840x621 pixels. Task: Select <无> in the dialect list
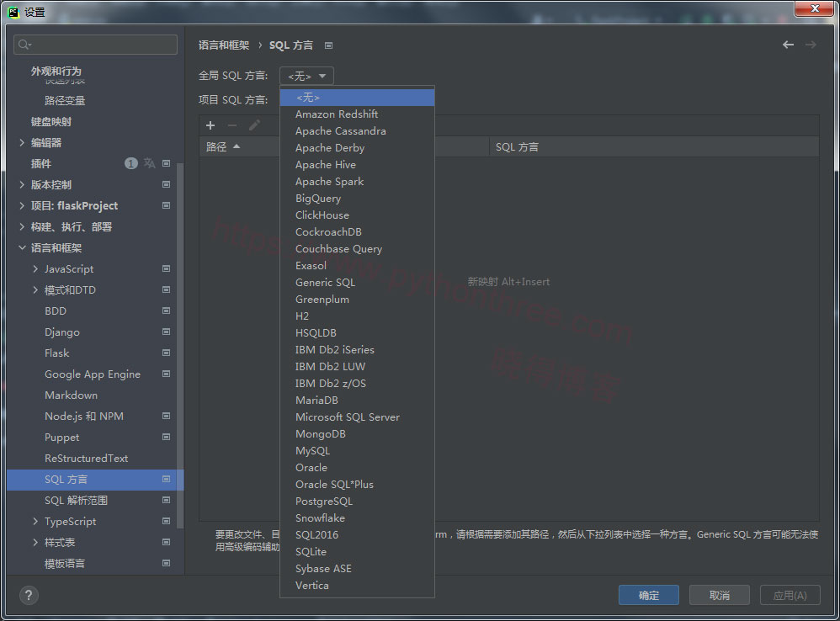[x=358, y=98]
